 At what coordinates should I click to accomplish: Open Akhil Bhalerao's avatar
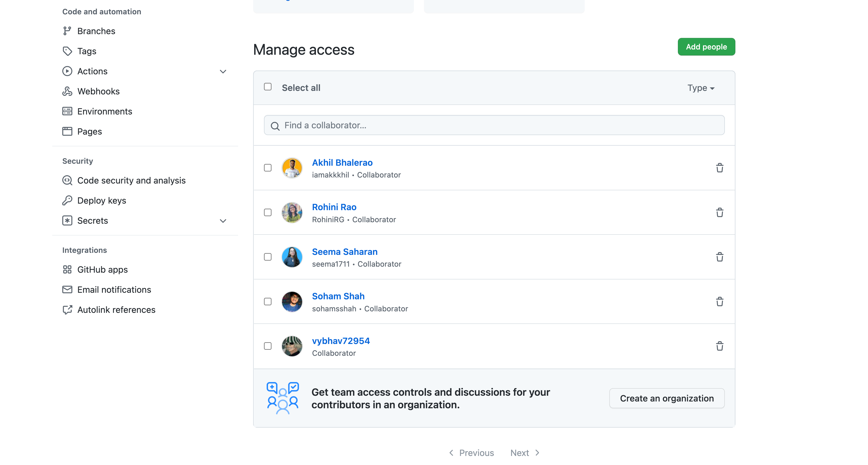point(292,168)
